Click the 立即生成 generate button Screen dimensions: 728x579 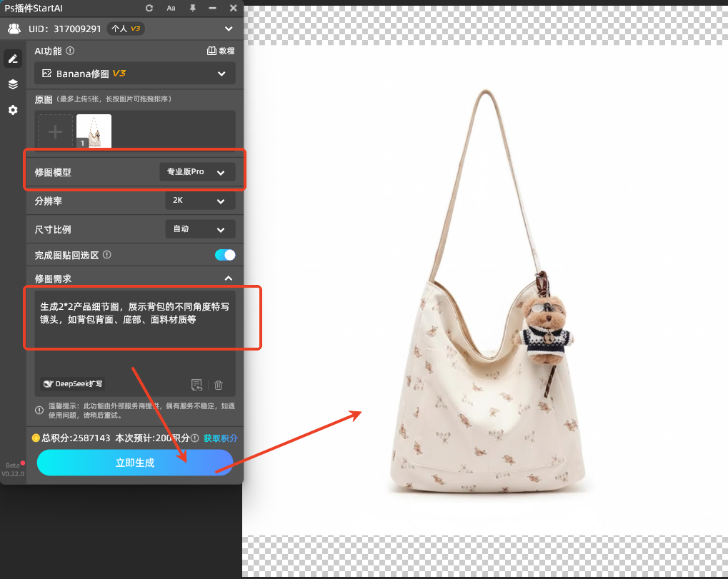coord(135,463)
